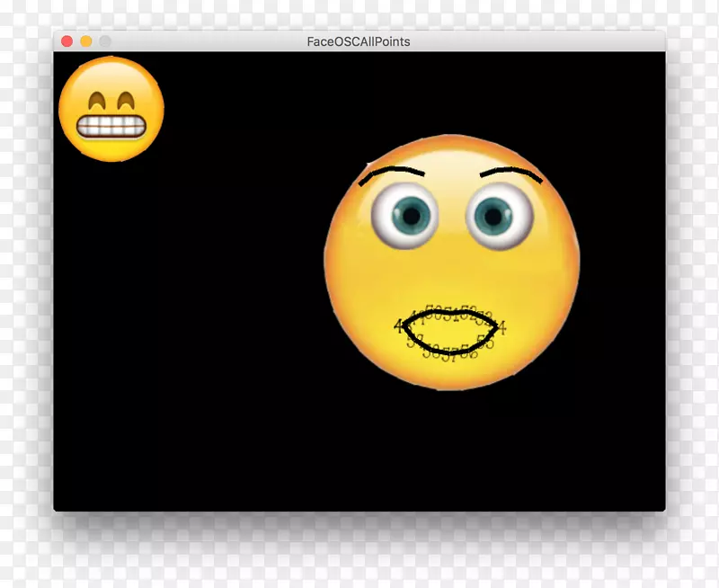Image resolution: width=719 pixels, height=588 pixels.
Task: Click inside the large emoji's open mouth
Action: (448, 333)
